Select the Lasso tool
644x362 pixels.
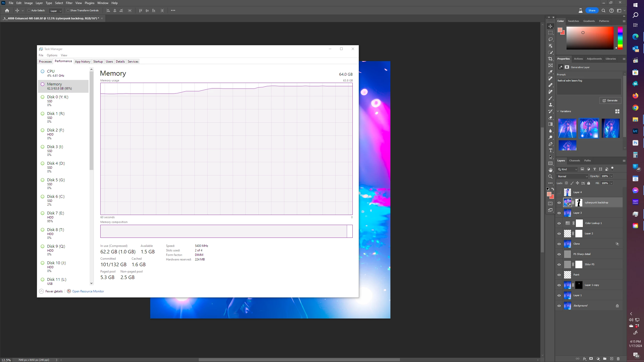coord(550,39)
